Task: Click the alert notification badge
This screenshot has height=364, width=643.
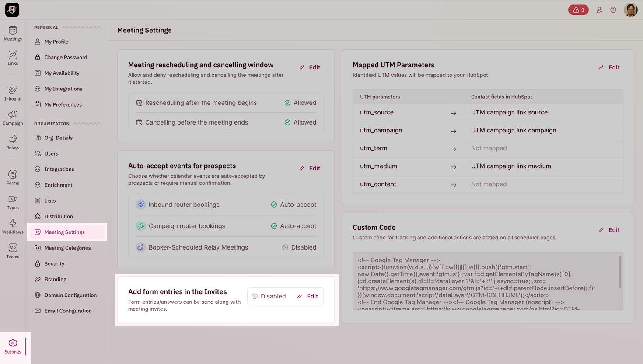Action: [578, 9]
